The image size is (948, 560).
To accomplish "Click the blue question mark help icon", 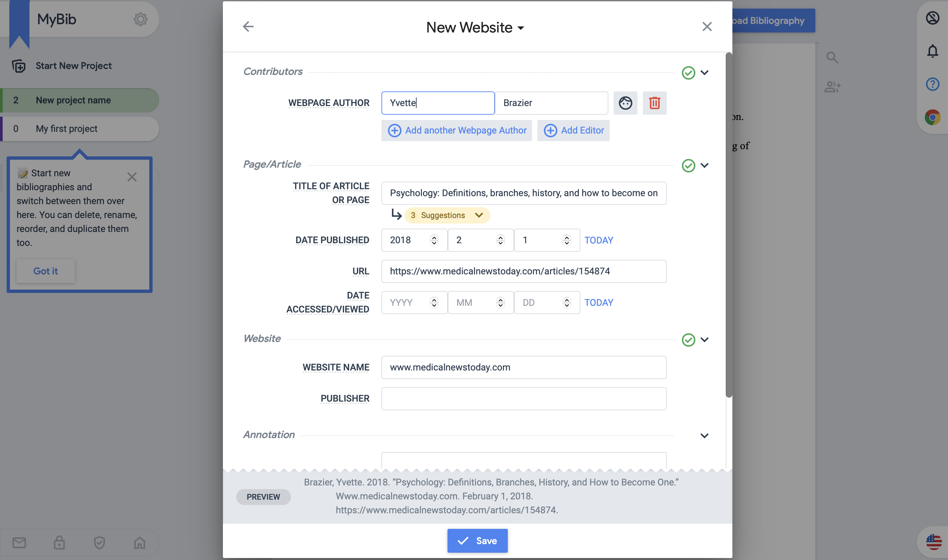I will (932, 84).
